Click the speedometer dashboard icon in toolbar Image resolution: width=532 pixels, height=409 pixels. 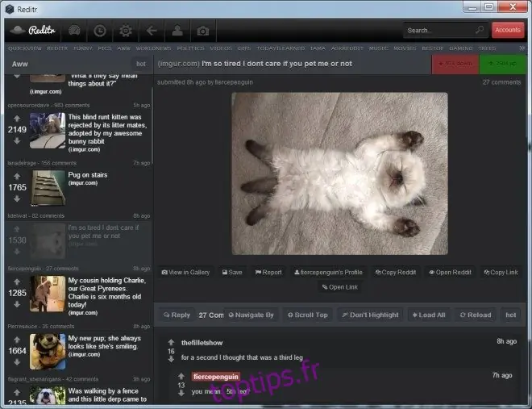pos(74,31)
